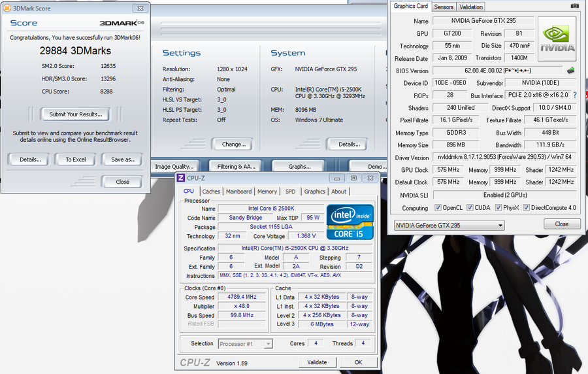Click the Level 3 cache 6 MBytes value

click(321, 324)
